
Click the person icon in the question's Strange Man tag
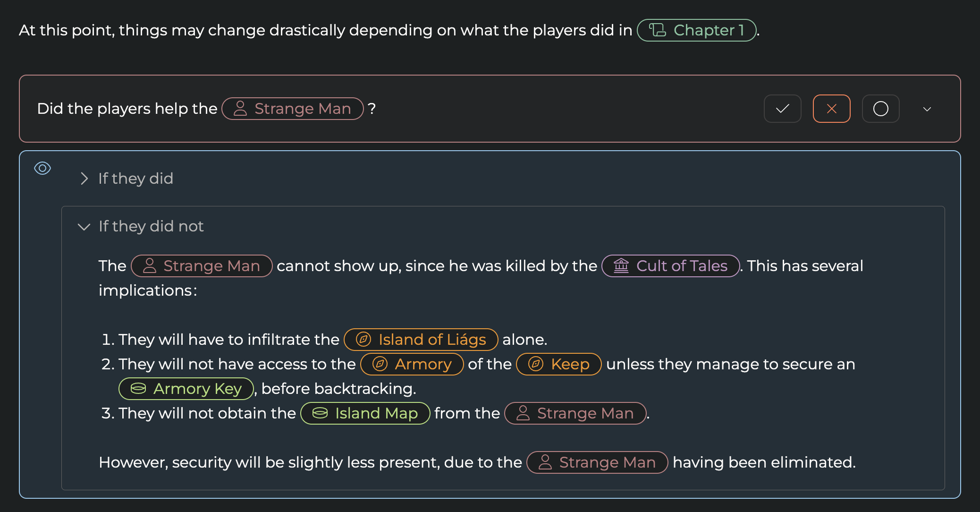(240, 109)
